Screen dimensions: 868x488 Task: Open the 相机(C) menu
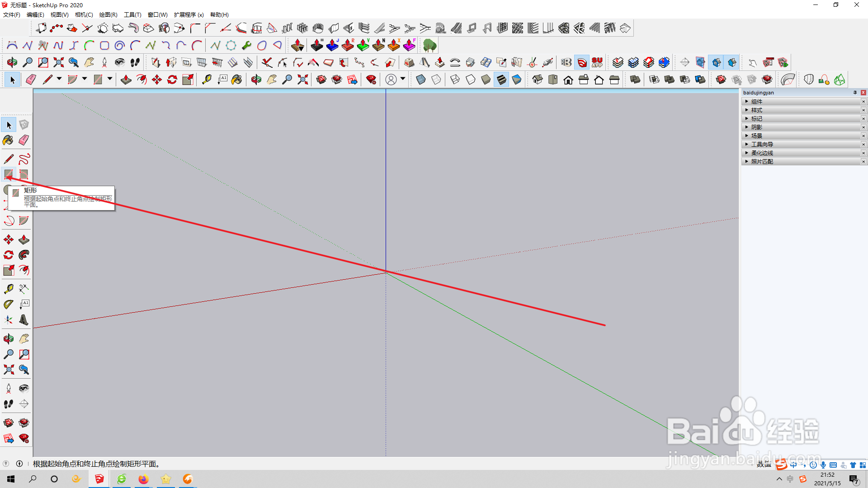click(x=84, y=15)
